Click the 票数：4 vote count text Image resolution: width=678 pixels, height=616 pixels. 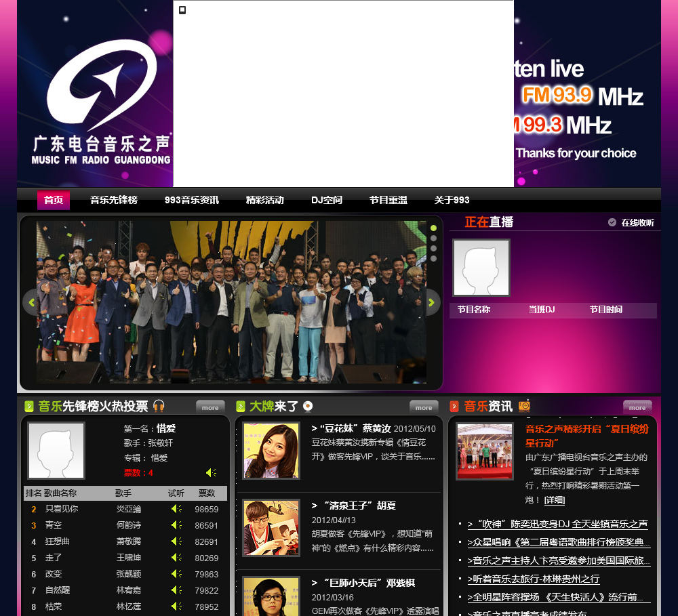[138, 473]
